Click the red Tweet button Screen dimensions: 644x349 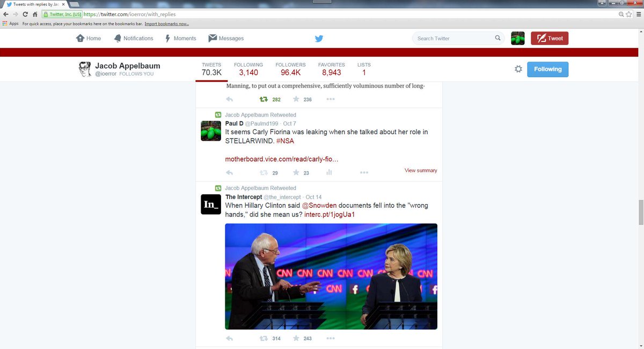coord(550,38)
